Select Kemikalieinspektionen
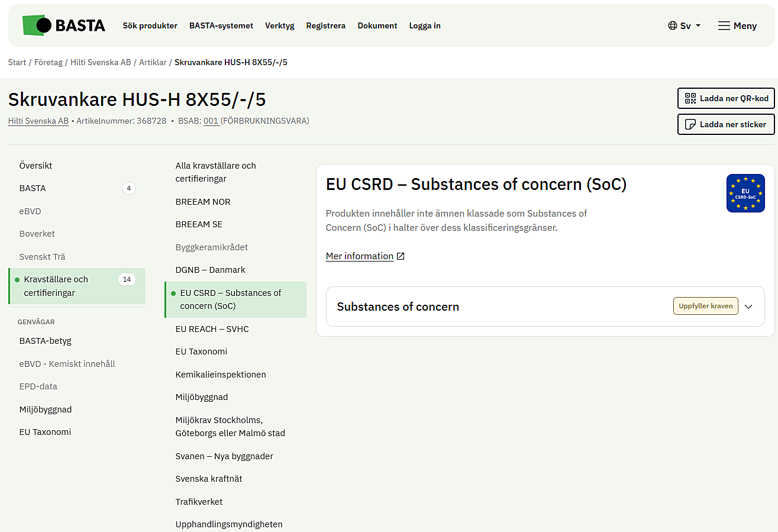778x532 pixels. click(x=235, y=375)
